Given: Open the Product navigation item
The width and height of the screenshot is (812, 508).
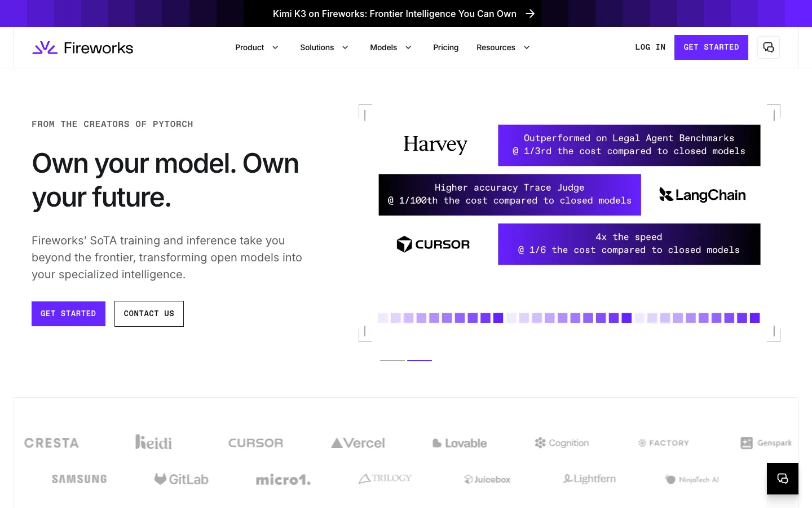Looking at the screenshot, I should (250, 47).
